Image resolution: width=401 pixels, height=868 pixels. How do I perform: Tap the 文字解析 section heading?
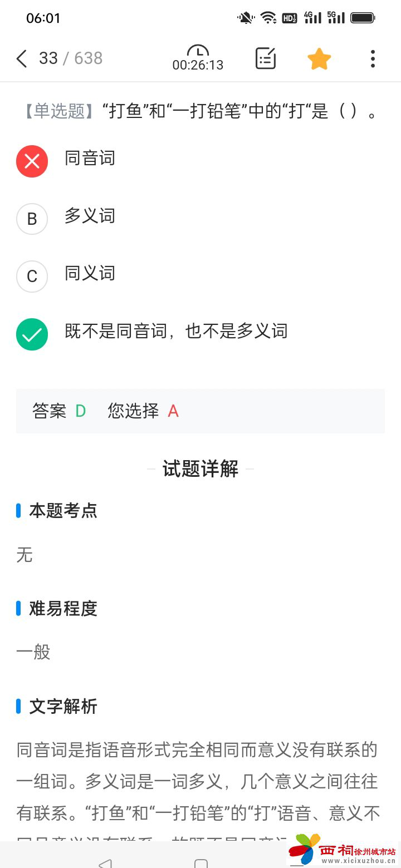tap(63, 707)
